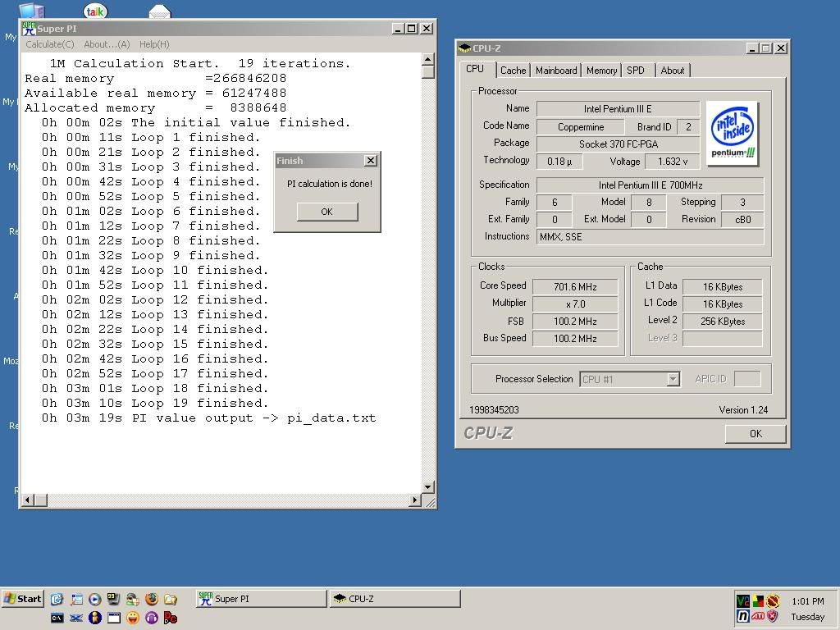Open Internet Explorer from the quick launch
840x630 pixels.
coord(57,599)
